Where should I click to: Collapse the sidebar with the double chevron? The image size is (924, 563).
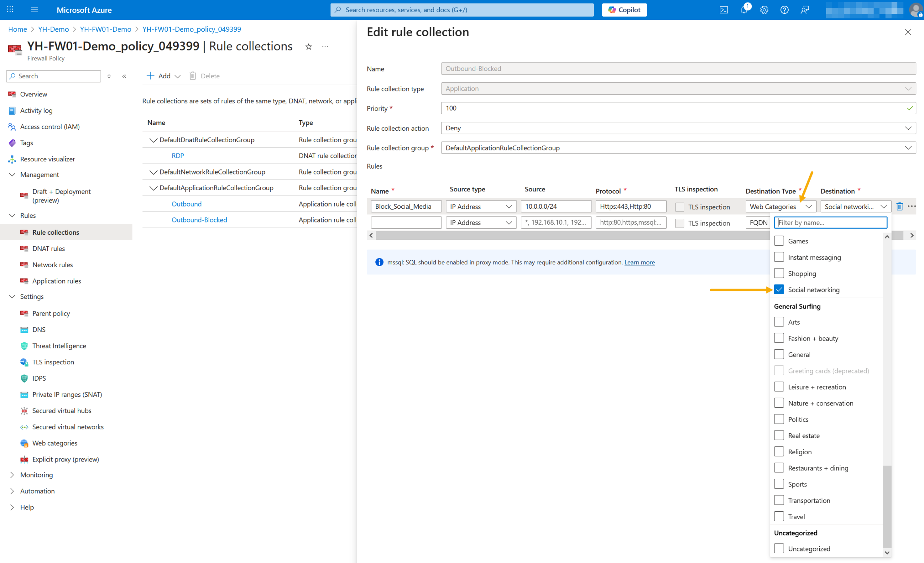click(124, 76)
